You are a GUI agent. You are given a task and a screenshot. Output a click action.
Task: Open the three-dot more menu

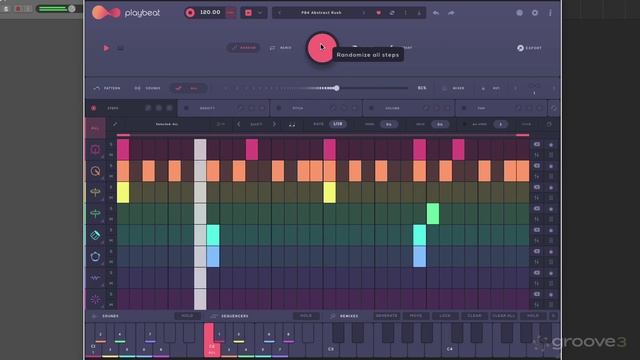[x=550, y=13]
